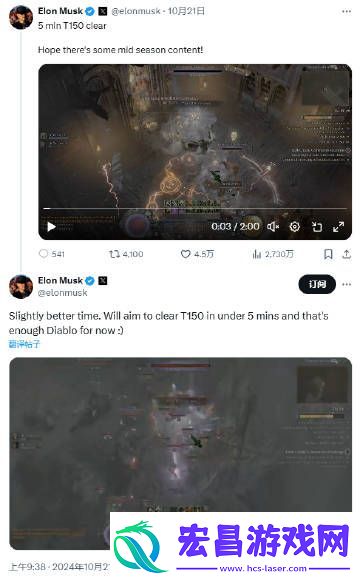Share the first tweet
The height and width of the screenshot is (580, 360).
[x=346, y=254]
